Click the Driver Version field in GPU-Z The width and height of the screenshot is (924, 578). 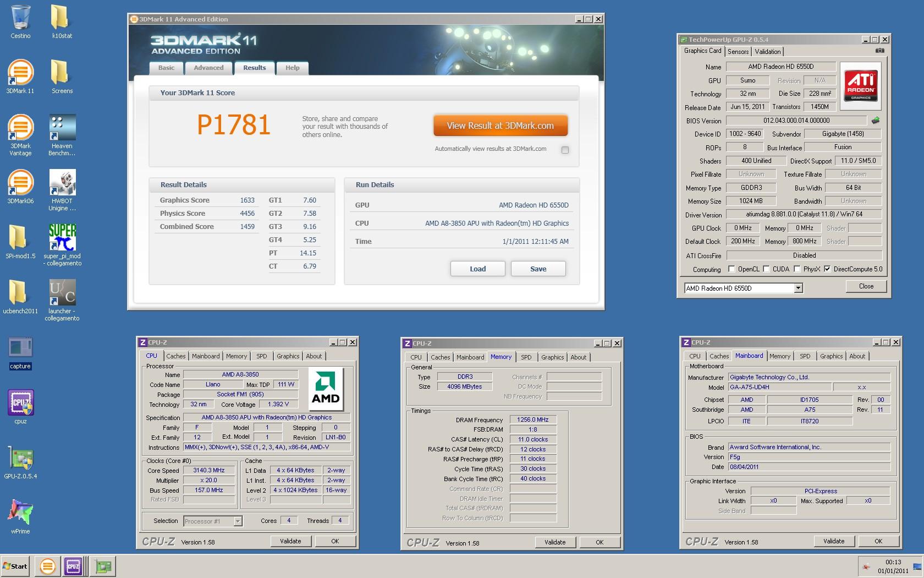point(804,214)
